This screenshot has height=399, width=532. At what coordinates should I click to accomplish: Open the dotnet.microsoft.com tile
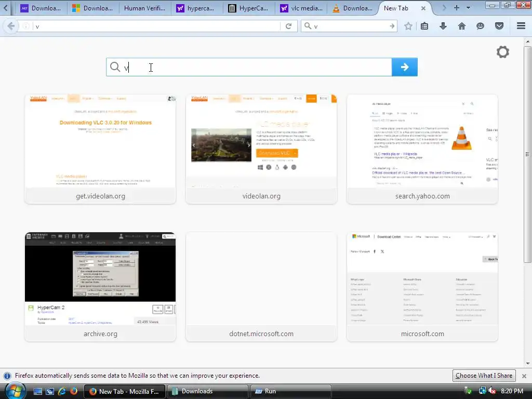click(261, 287)
